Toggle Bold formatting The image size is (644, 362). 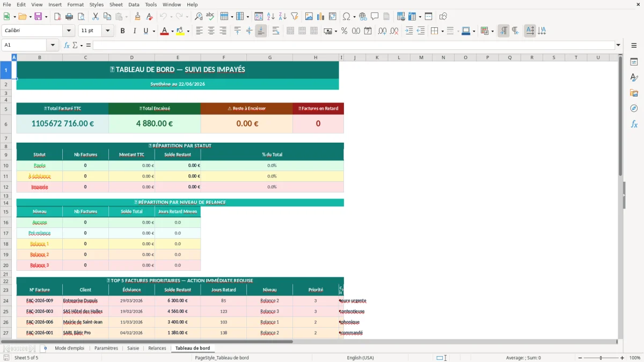click(122, 31)
